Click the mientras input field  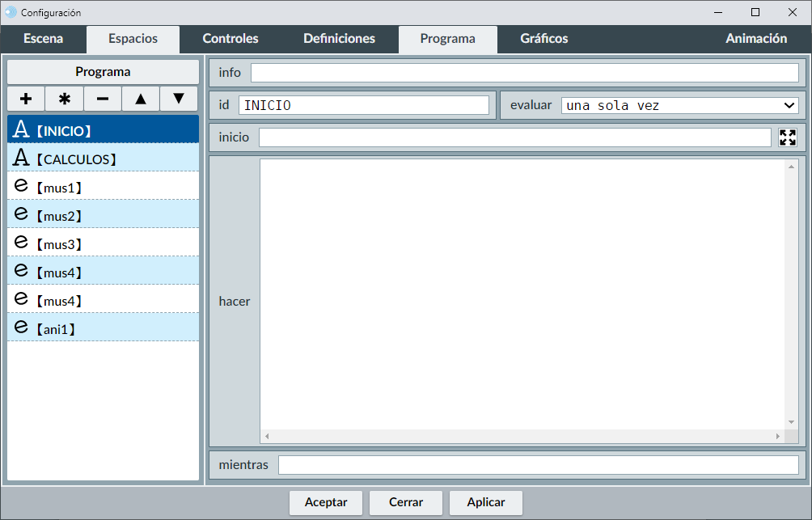[x=538, y=465]
